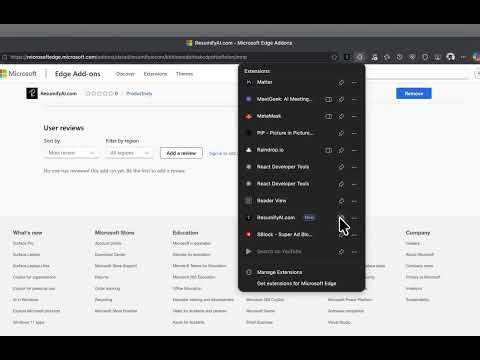This screenshot has width=480, height=360.
Task: Pin second React Developer Tools entry
Action: (341, 184)
